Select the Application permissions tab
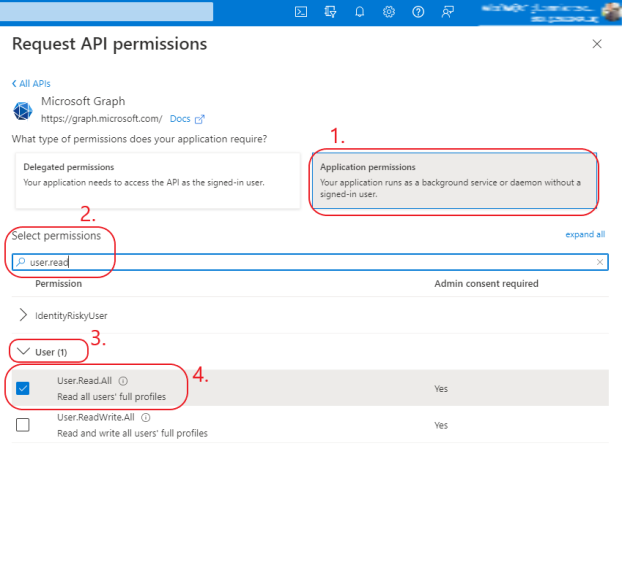Screen dimensions: 622x565 click(454, 181)
